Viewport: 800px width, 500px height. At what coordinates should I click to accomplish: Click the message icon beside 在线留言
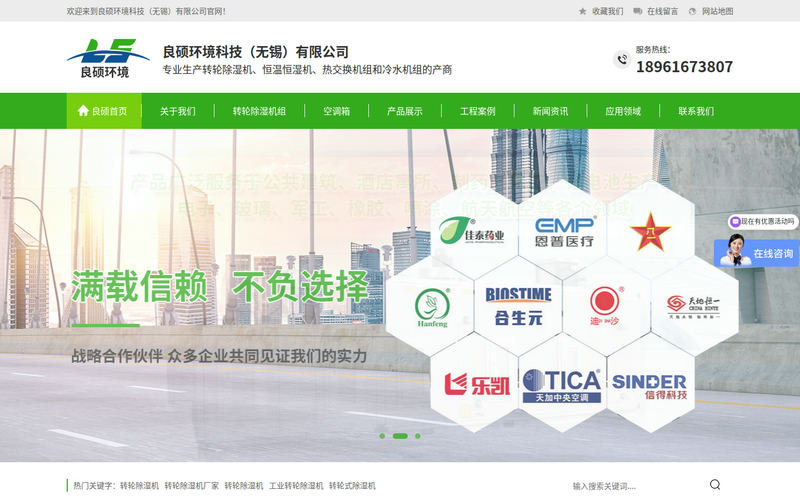coord(637,11)
